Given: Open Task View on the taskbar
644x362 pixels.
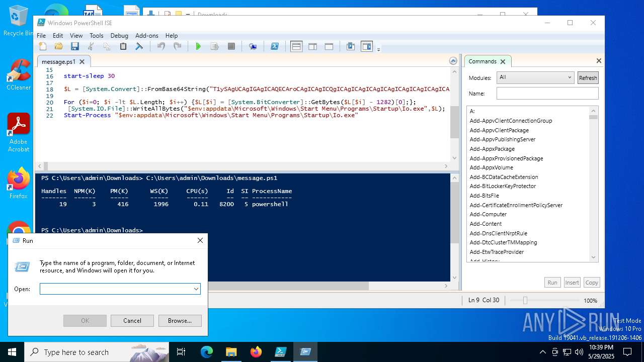Looking at the screenshot, I should [x=181, y=352].
